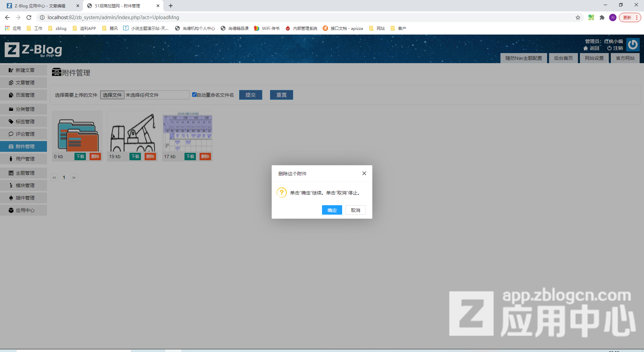Reset the upload form with 重置
The width and height of the screenshot is (644, 352).
coord(281,95)
